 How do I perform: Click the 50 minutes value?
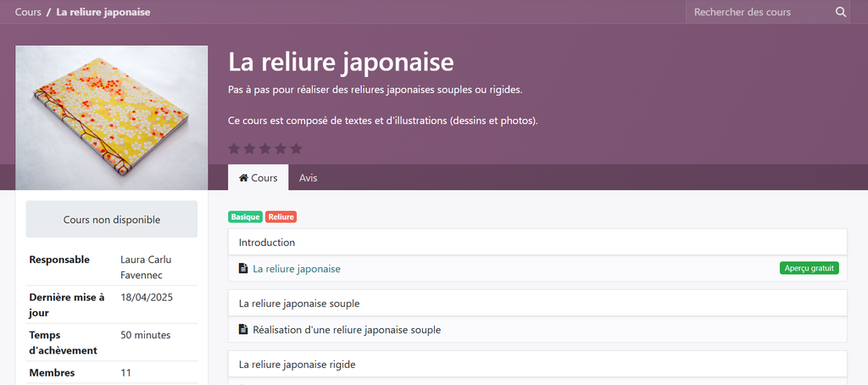(146, 335)
